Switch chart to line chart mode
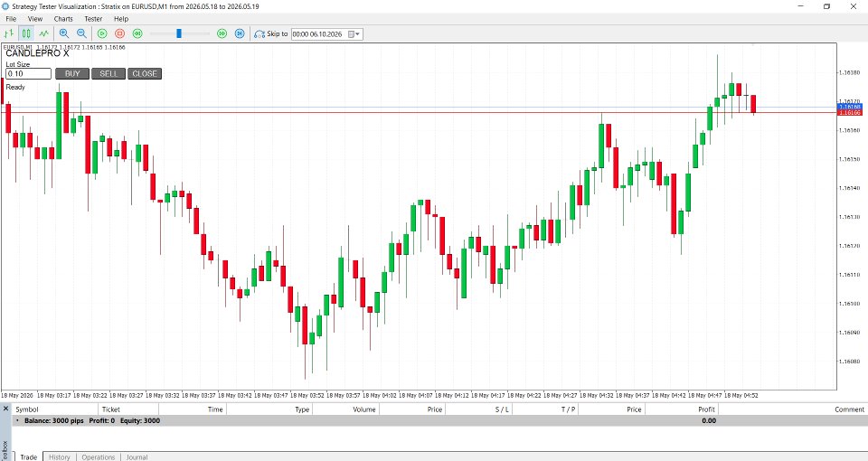 43,33
